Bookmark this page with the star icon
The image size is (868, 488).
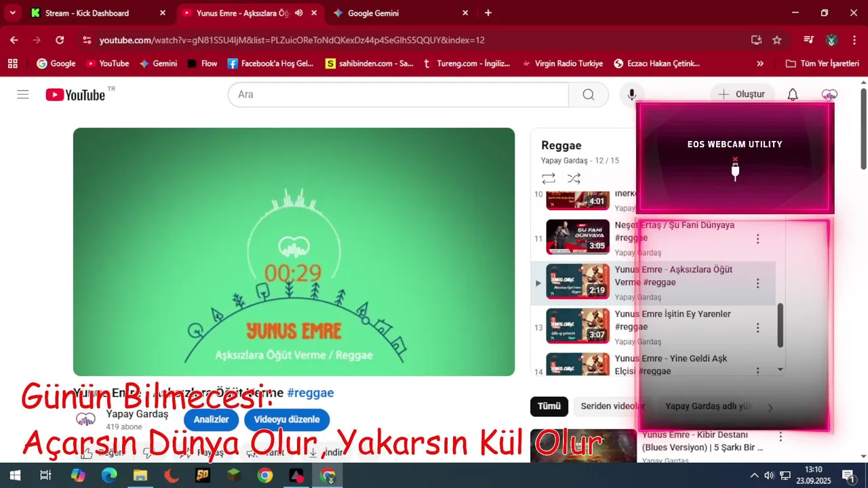[x=776, y=40]
